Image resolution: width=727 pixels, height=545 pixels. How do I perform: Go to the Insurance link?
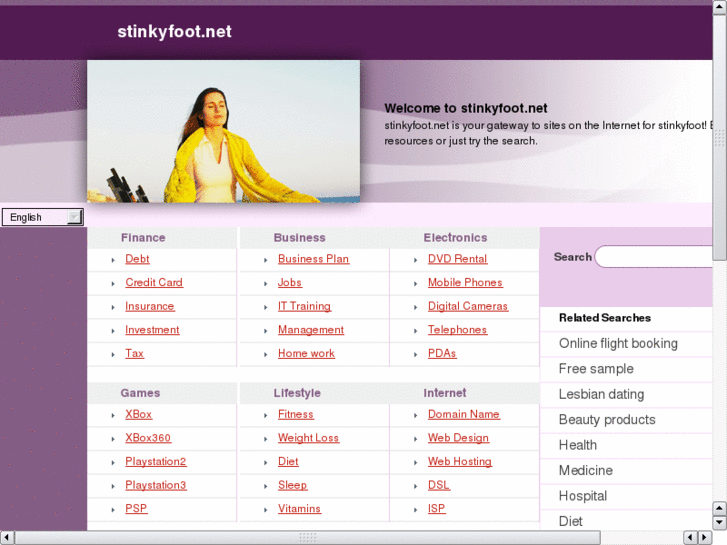pyautogui.click(x=150, y=306)
